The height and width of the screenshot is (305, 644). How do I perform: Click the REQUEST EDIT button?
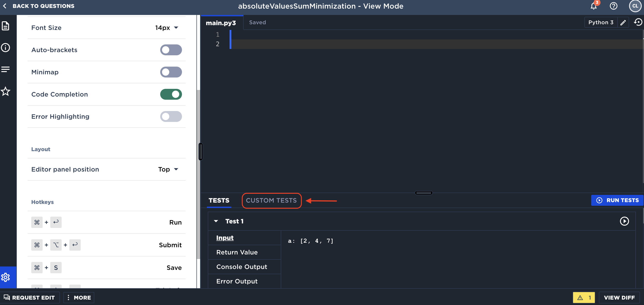29,298
